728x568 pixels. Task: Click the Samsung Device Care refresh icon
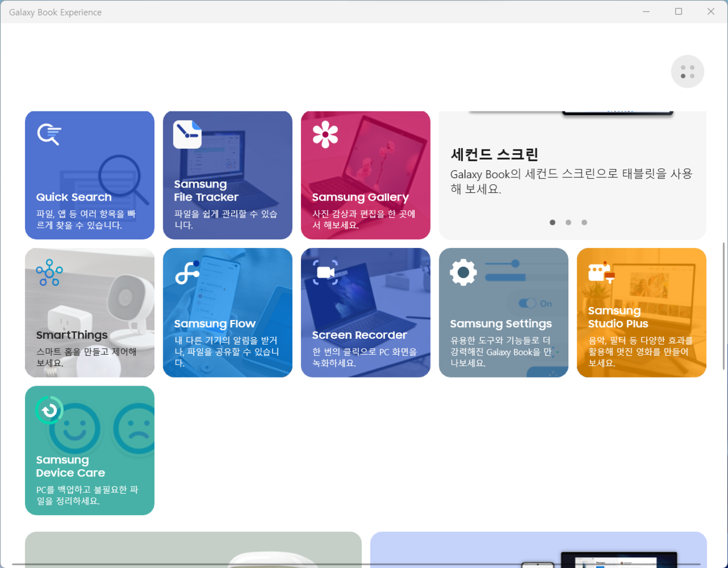49,410
